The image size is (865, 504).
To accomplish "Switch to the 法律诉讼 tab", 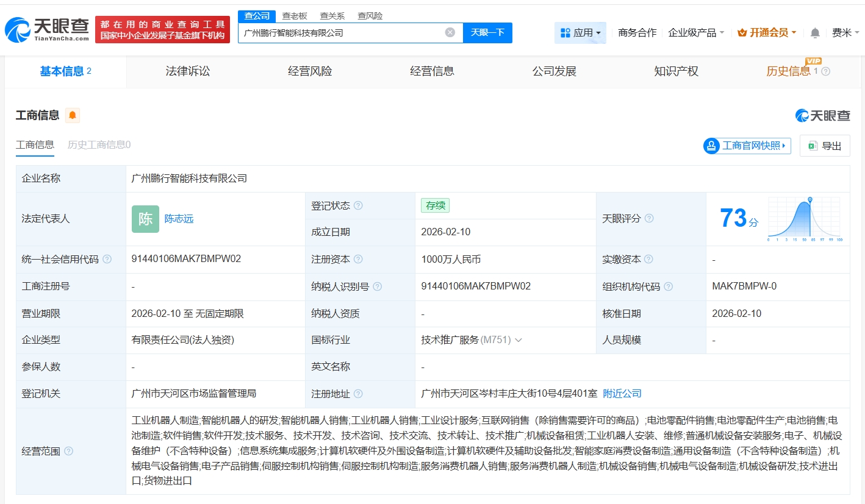I will [188, 71].
